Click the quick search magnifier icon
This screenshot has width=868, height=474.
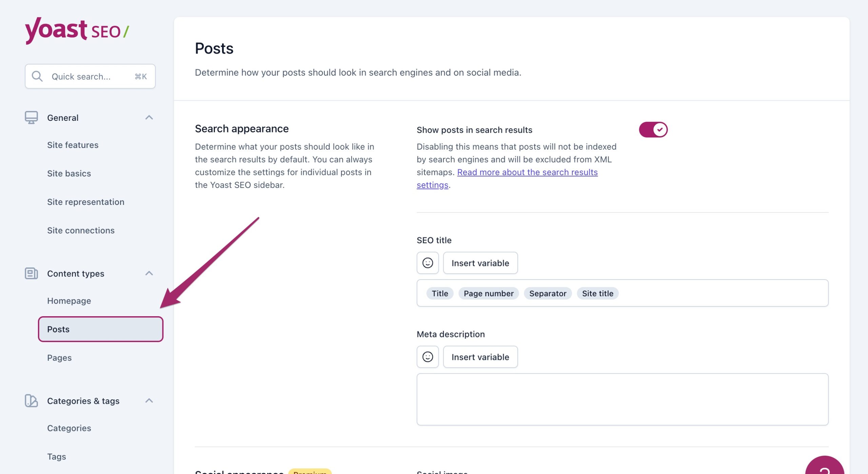coord(37,75)
